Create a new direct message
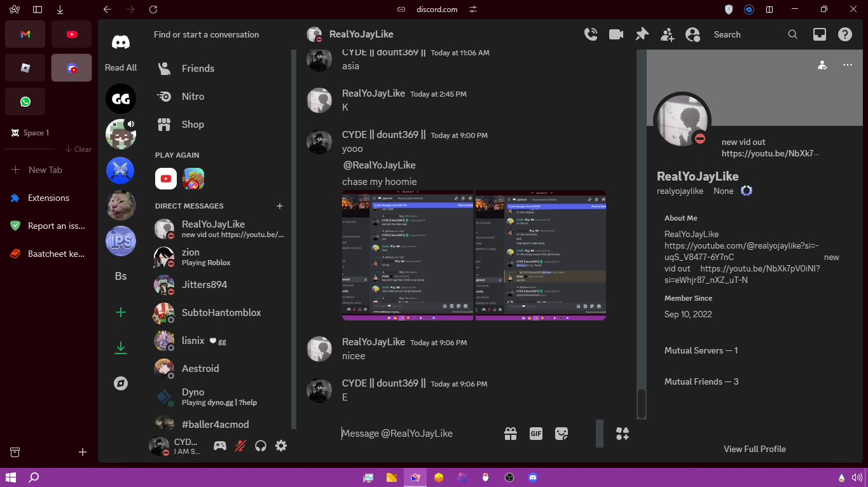This screenshot has width=868, height=487. [280, 206]
